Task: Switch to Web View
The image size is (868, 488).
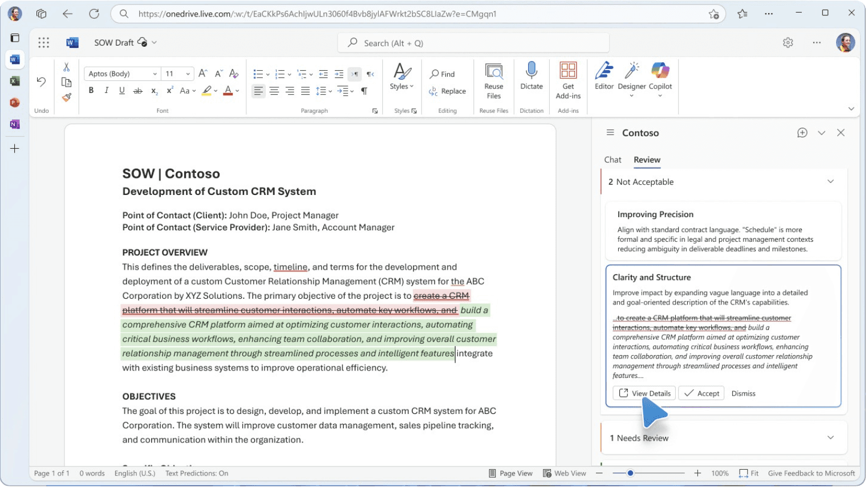Action: pyautogui.click(x=565, y=474)
